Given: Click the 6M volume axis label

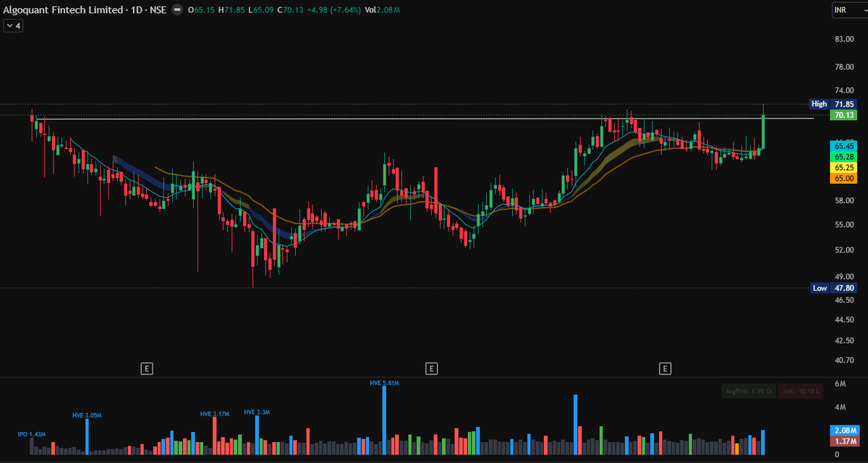Looking at the screenshot, I should coord(841,383).
